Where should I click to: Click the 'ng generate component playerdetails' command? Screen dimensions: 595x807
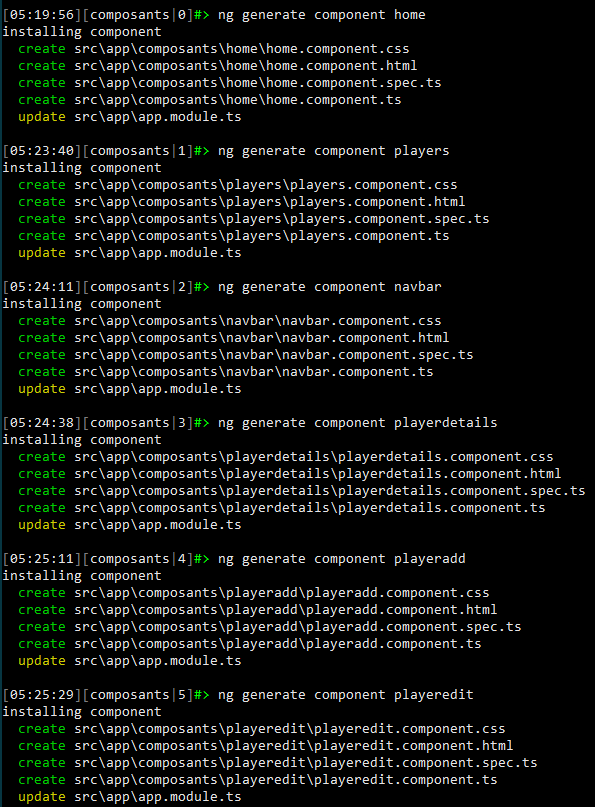click(x=358, y=423)
